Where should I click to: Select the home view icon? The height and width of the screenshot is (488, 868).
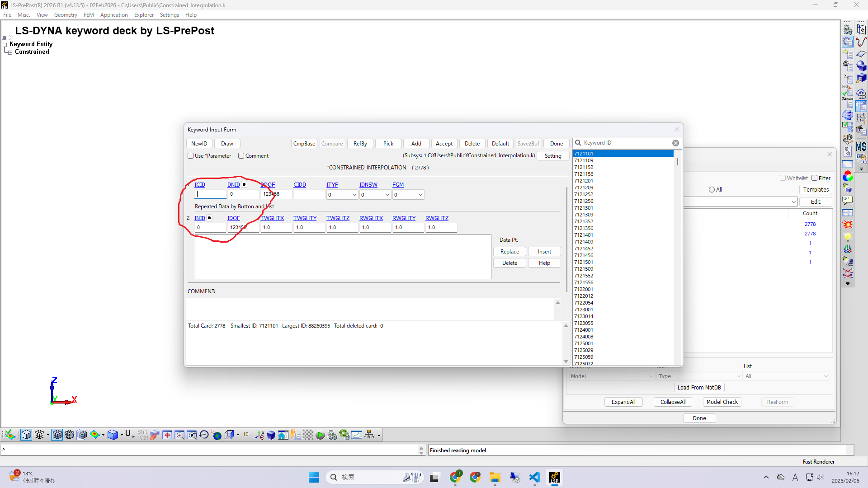[x=283, y=435]
